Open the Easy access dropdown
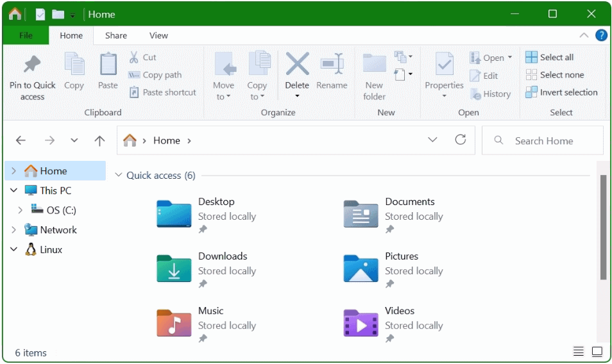The height and width of the screenshot is (364, 612). coord(404,74)
